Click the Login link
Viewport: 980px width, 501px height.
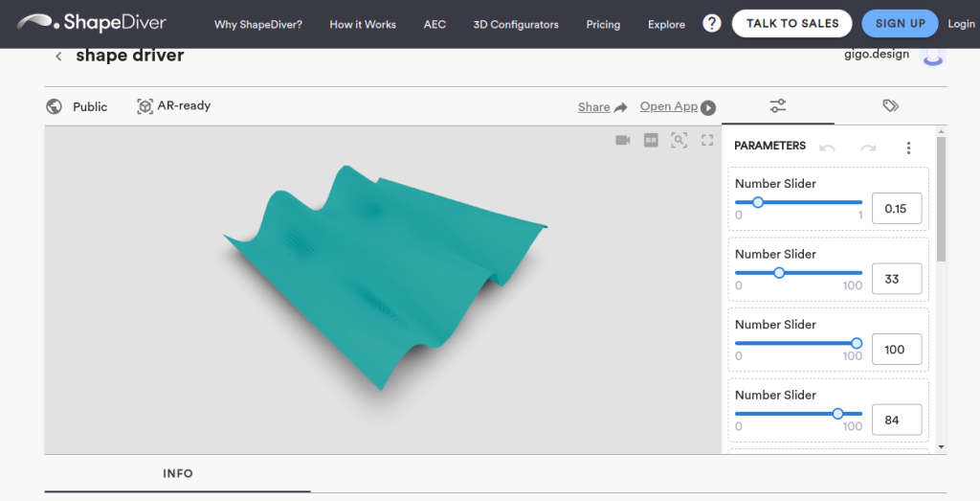pyautogui.click(x=961, y=24)
